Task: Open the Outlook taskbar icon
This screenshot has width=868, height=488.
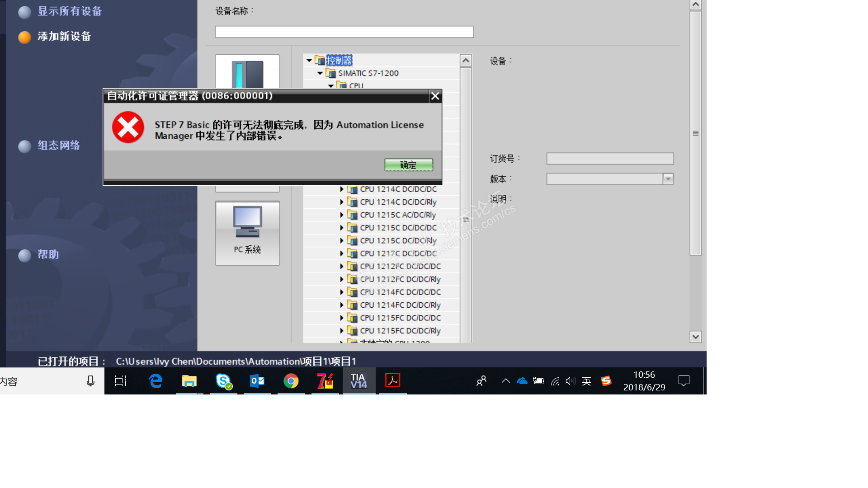Action: 257,381
